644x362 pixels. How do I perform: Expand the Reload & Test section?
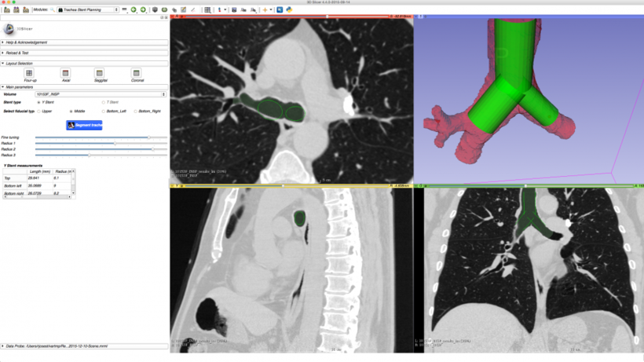[x=84, y=53]
